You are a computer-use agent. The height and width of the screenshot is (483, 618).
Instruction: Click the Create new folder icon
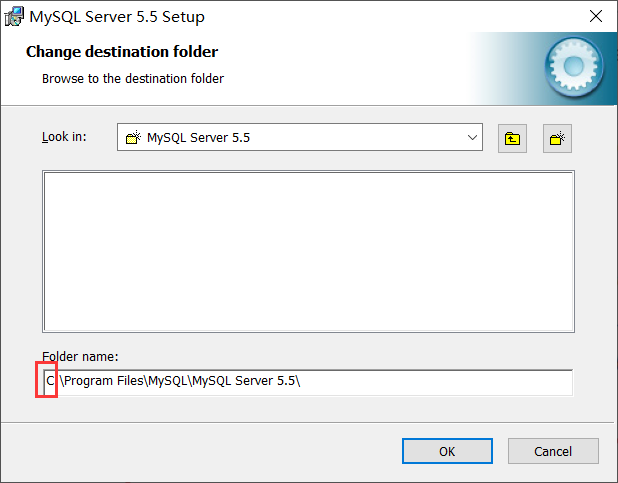tap(557, 138)
